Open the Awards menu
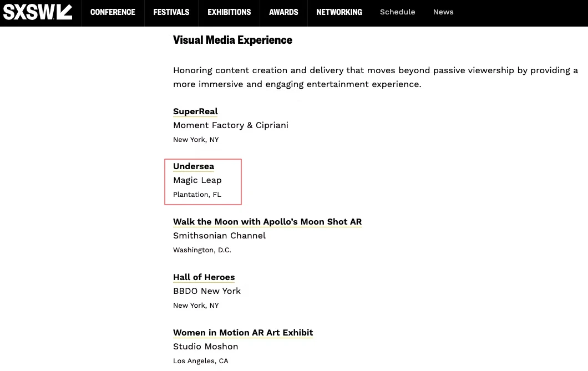This screenshot has height=371, width=588. 283,12
